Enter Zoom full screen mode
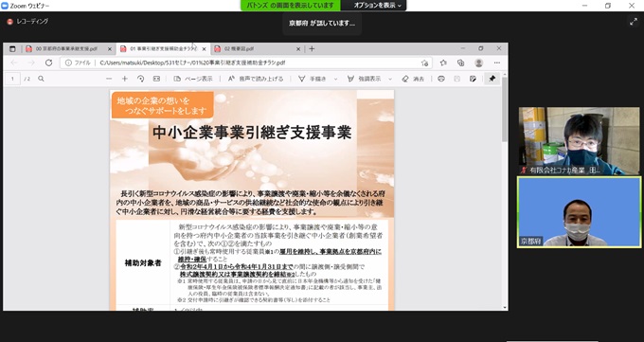Image resolution: width=644 pixels, height=342 pixels. (634, 22)
